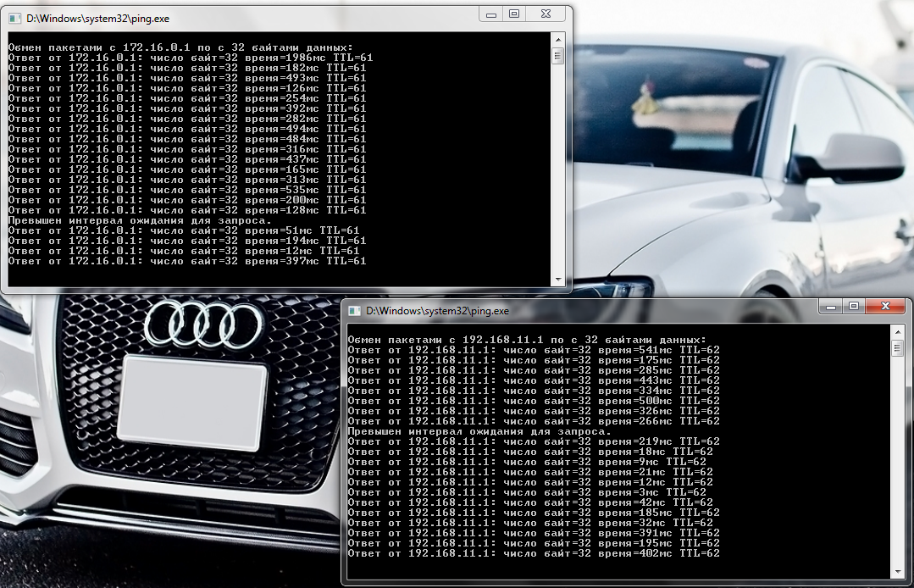Click the reply line with время=500мс
The height and width of the screenshot is (588, 914).
point(534,401)
